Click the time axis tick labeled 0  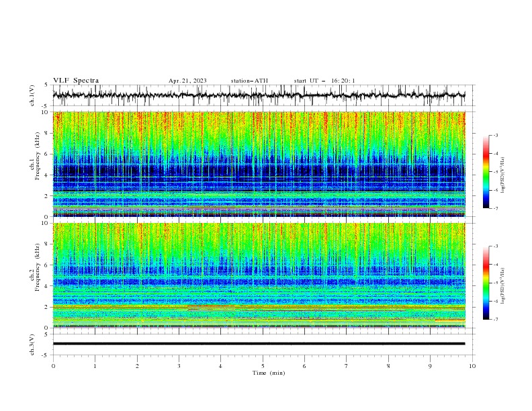pyautogui.click(x=53, y=366)
